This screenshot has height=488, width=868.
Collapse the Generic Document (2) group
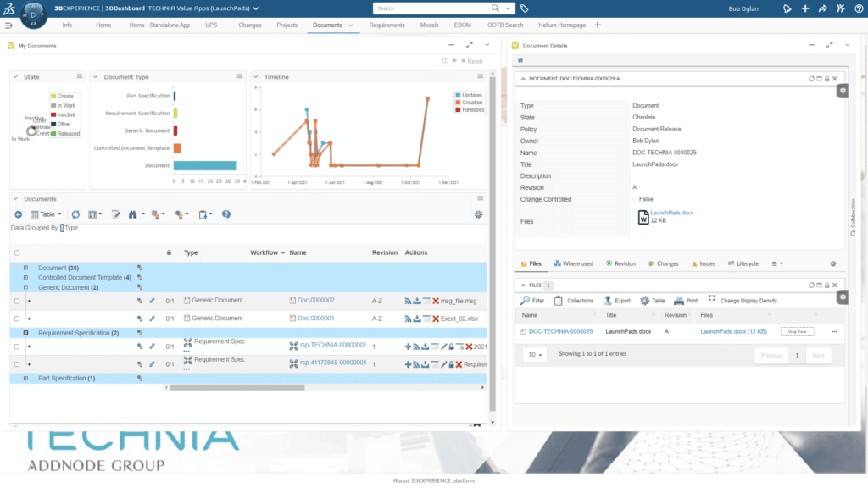pyautogui.click(x=25, y=288)
